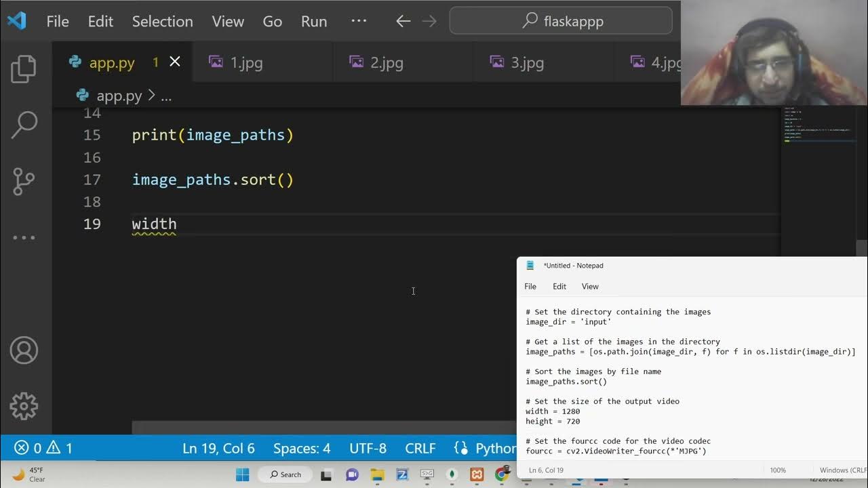Expand the breadcrumb after app.py

[x=166, y=96]
